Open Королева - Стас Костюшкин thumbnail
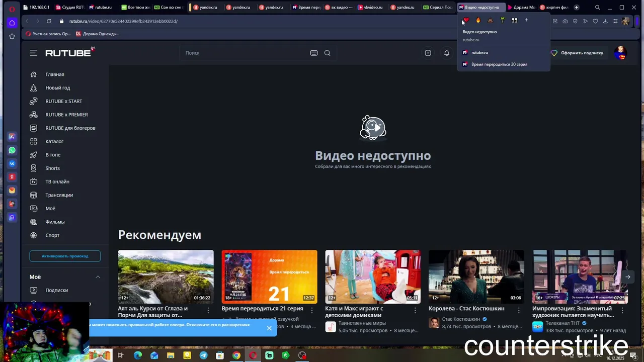Viewport: 644px width, 362px height. point(476,277)
